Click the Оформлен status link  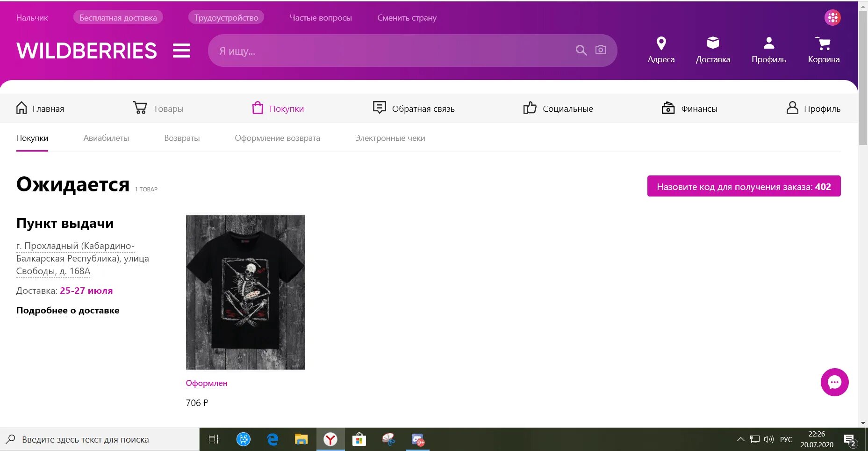pos(207,383)
